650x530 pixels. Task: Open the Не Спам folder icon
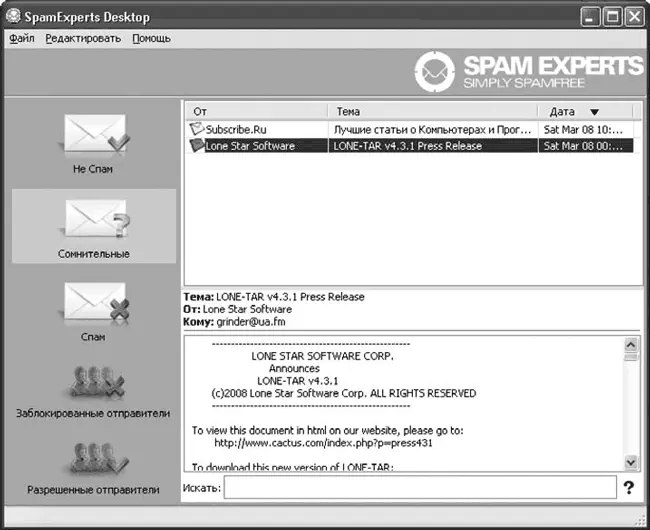click(x=95, y=136)
